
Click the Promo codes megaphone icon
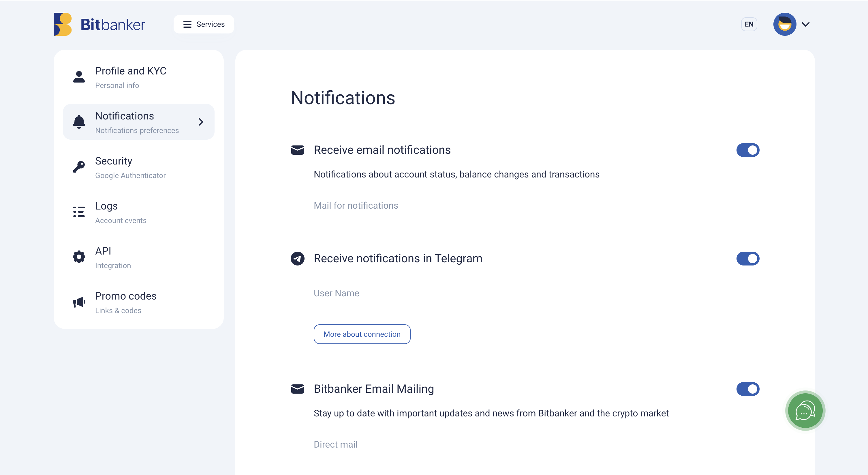click(x=79, y=302)
